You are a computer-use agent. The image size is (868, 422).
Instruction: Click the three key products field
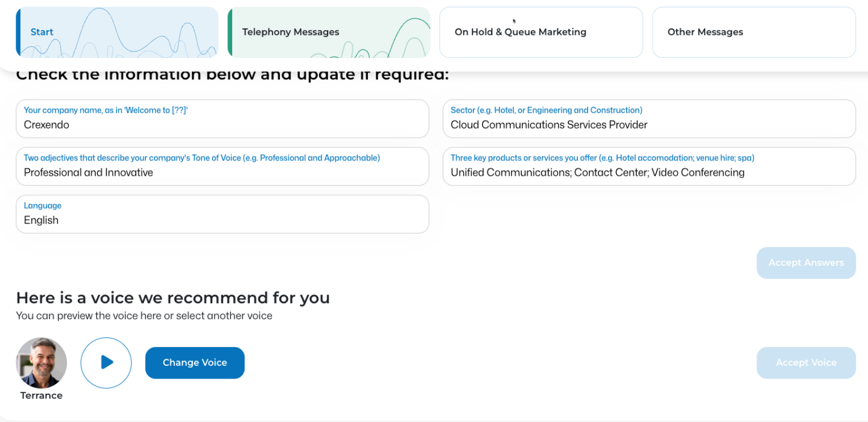(x=649, y=167)
